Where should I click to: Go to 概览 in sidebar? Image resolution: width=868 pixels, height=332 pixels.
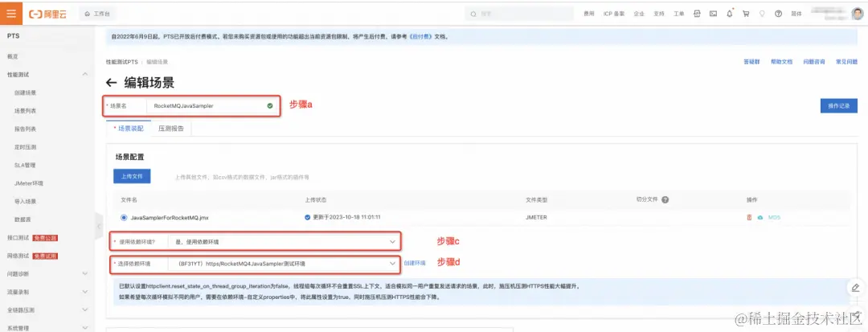[13, 56]
